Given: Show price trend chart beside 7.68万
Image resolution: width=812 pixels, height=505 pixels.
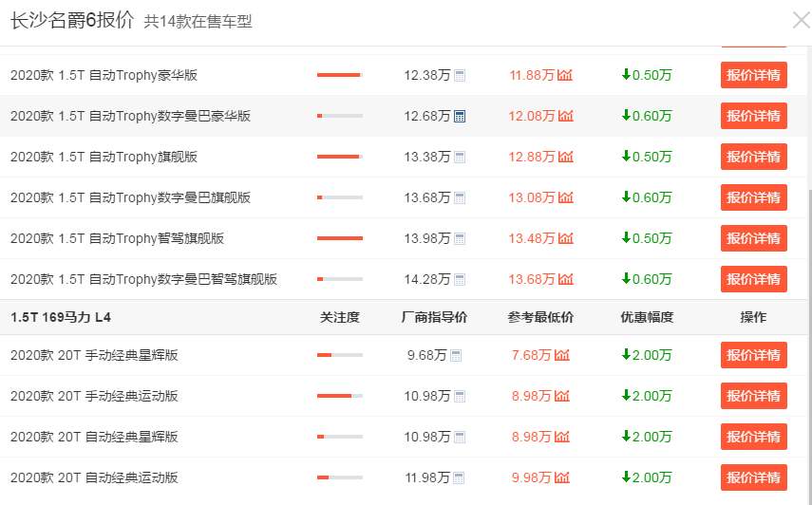Looking at the screenshot, I should (562, 356).
